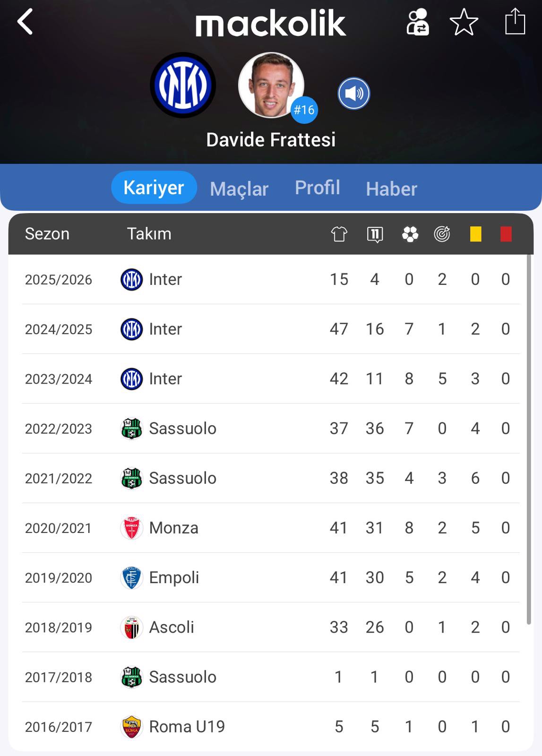This screenshot has width=542, height=756.
Task: Add player to favorites with star
Action: (464, 22)
